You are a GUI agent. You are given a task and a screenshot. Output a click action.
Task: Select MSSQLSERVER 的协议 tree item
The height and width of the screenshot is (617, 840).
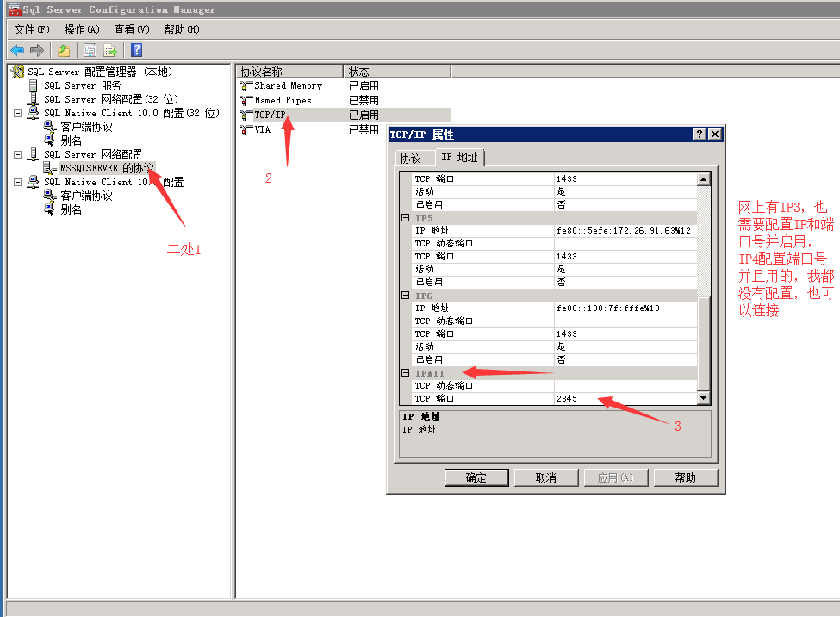[107, 168]
